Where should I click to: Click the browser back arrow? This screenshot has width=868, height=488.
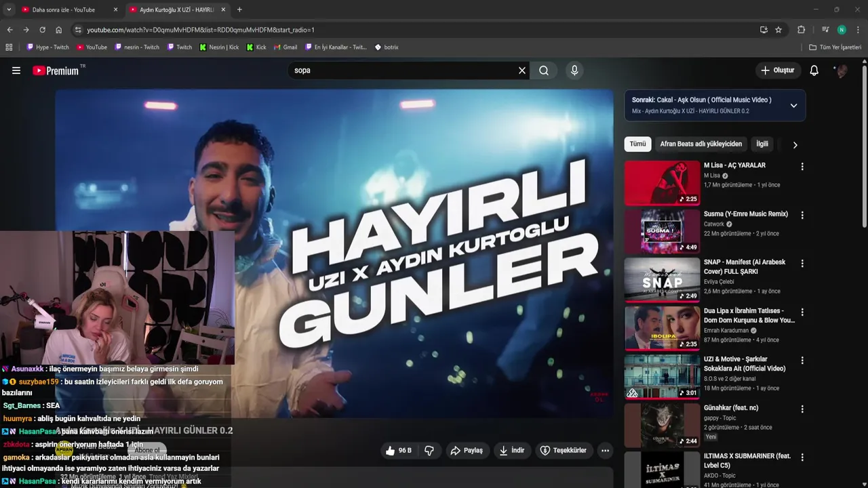9,30
